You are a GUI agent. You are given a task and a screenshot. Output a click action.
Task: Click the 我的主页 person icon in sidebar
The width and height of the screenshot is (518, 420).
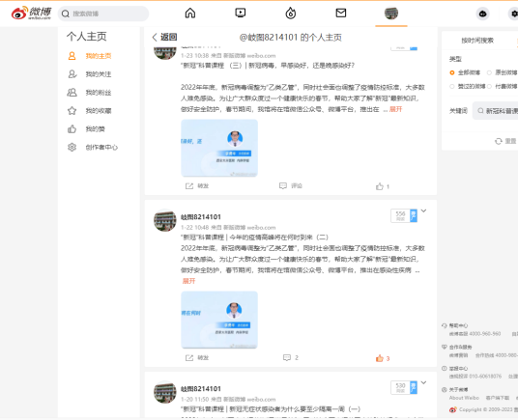coord(72,56)
